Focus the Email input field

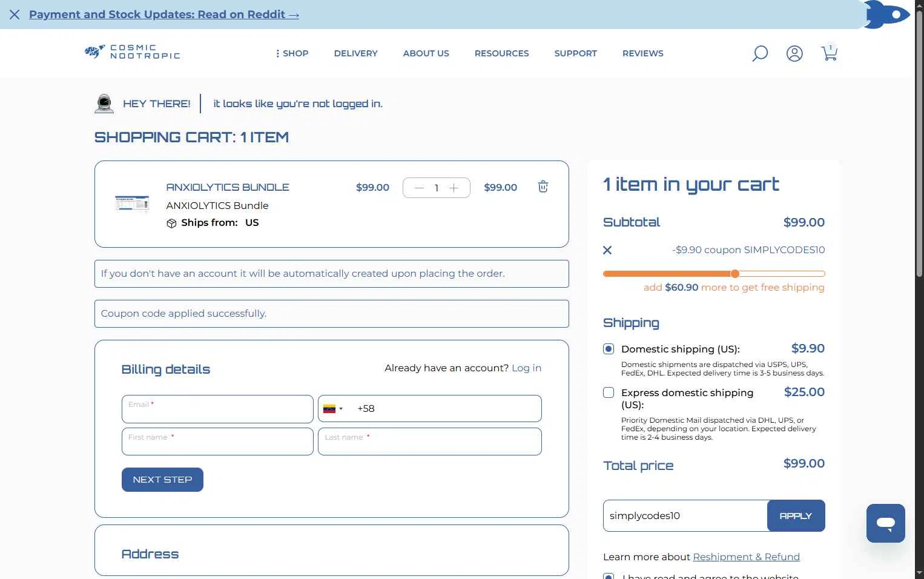point(217,409)
